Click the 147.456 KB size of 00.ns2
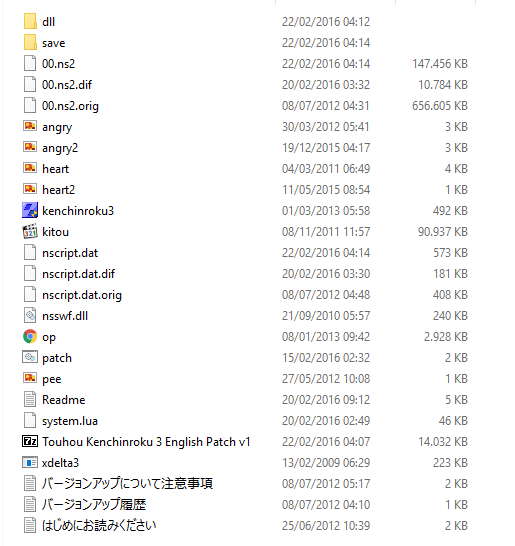Image resolution: width=515 pixels, height=546 pixels. coord(440,64)
